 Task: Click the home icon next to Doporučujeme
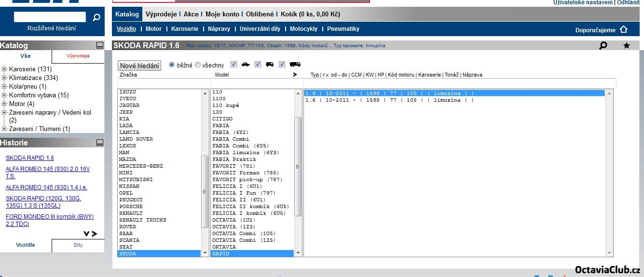[623, 29]
